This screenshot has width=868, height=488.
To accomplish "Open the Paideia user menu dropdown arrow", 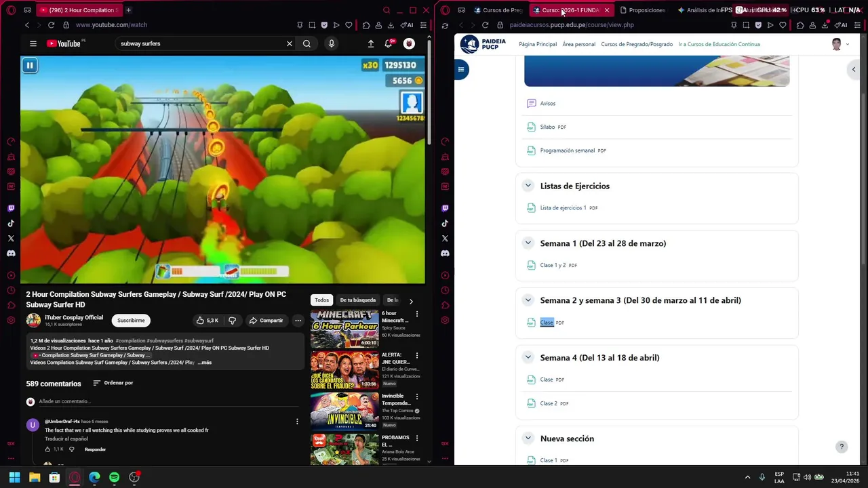I will point(848,44).
